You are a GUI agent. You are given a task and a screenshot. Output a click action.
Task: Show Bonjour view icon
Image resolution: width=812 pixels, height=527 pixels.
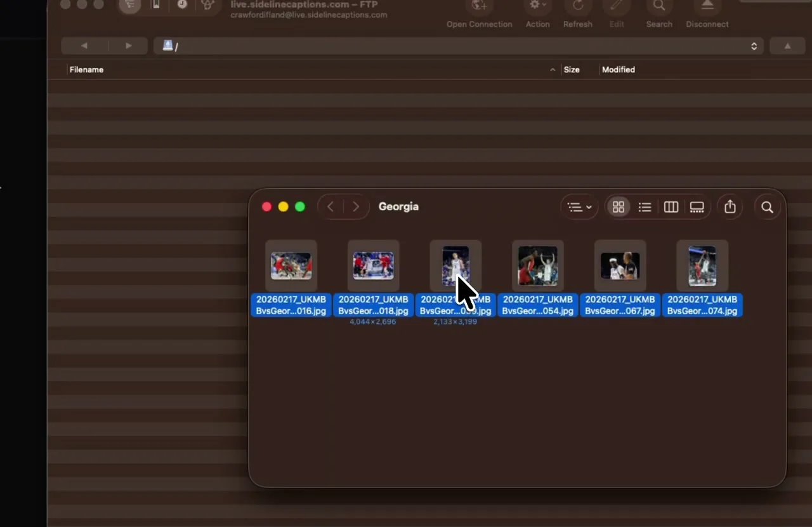pyautogui.click(x=207, y=6)
